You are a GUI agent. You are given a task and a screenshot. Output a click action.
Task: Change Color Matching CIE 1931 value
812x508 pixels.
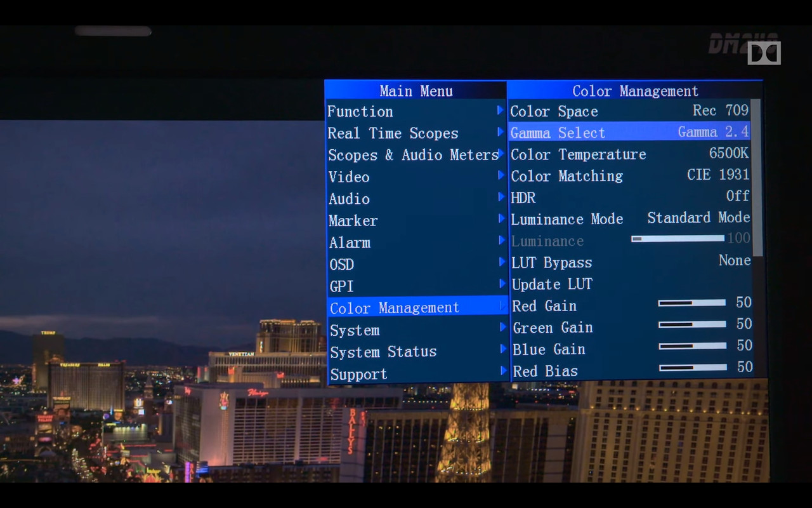click(x=718, y=174)
